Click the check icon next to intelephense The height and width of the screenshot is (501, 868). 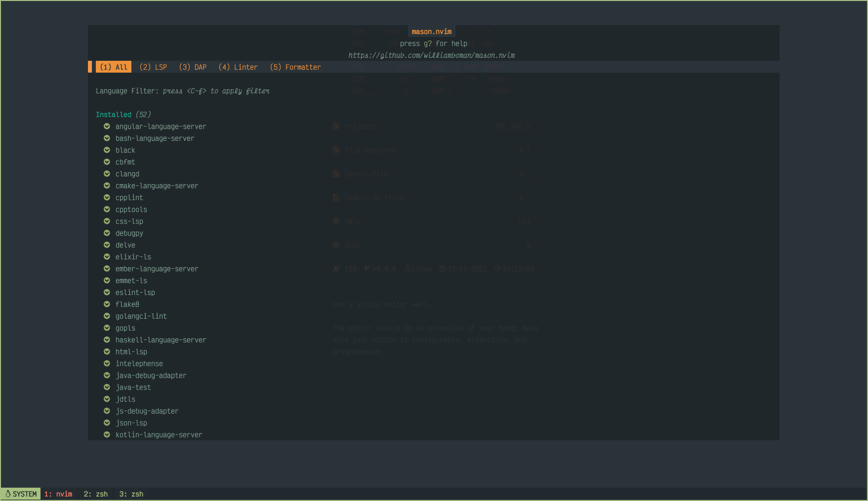107,364
